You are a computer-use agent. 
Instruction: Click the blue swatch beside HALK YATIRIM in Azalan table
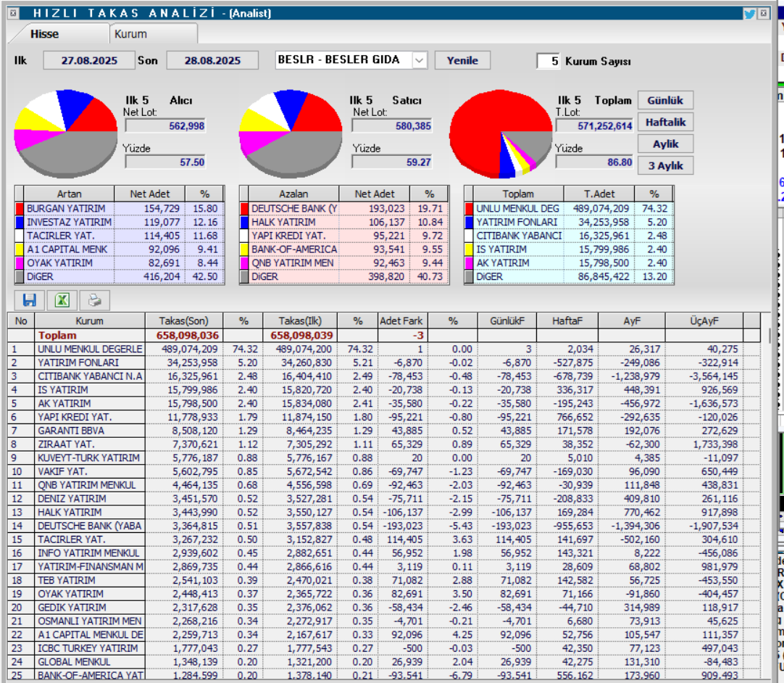click(244, 222)
